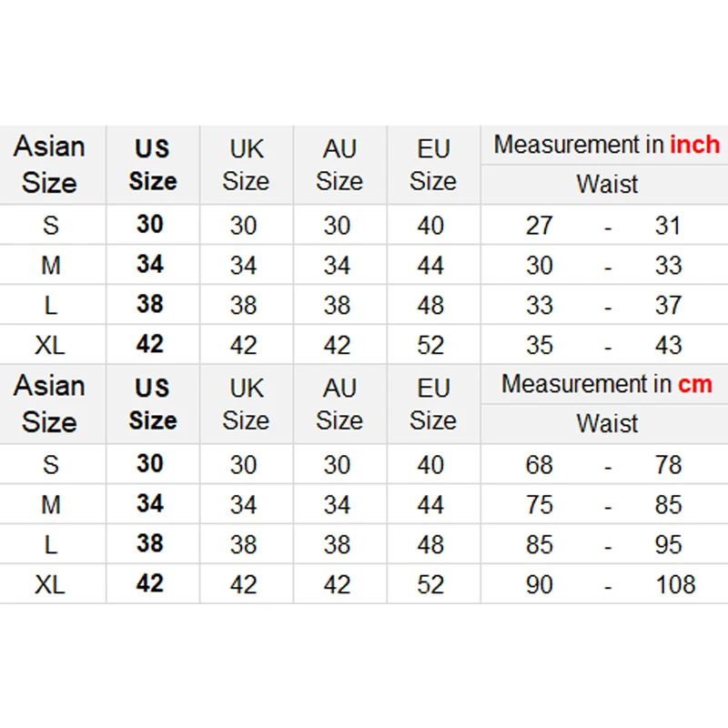Click the EU Size header in bottom table
Screen dimensions: 728x728
click(x=433, y=404)
